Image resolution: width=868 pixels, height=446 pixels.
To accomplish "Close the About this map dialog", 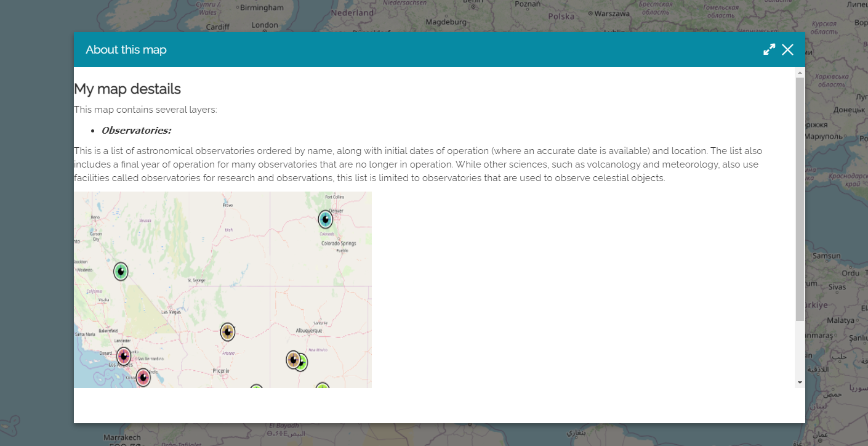I will 787,50.
